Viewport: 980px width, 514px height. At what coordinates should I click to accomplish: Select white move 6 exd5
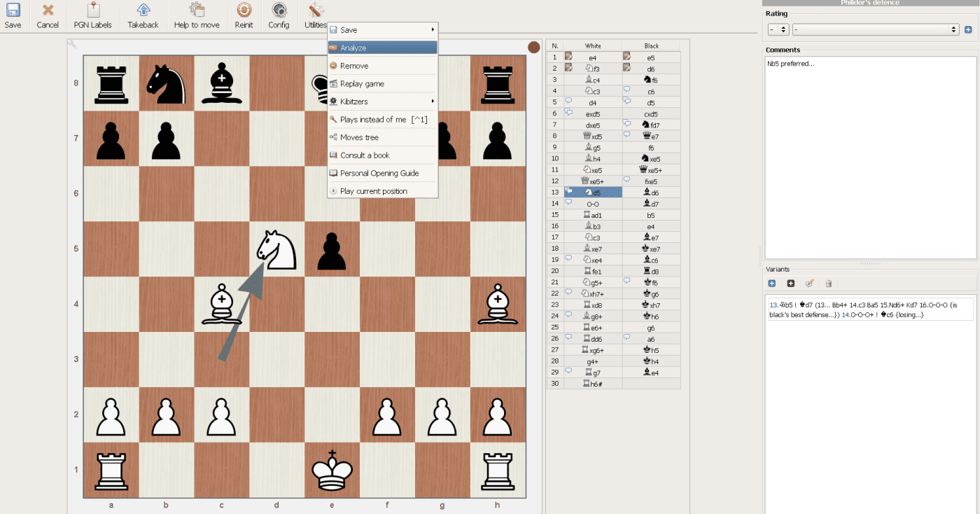(x=592, y=113)
